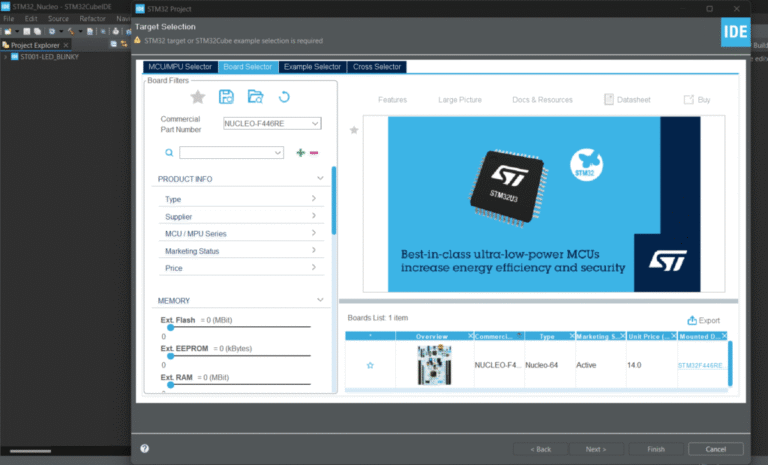Click the Back button
This screenshot has height=465, width=768.
point(541,449)
